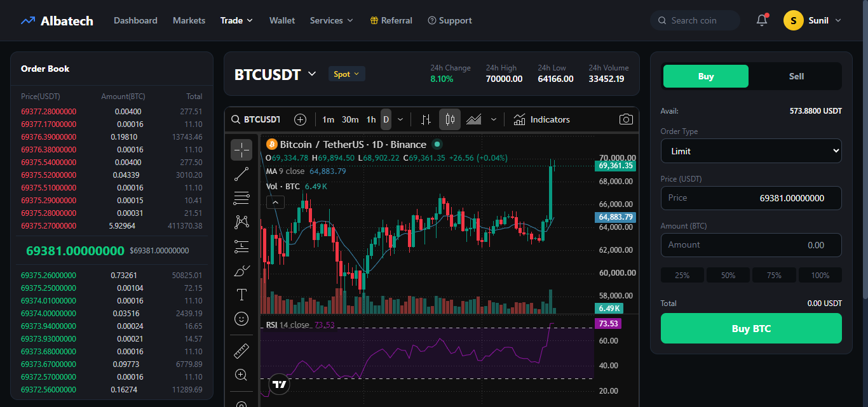Switch to the Buy tab
The width and height of the screenshot is (868, 407).
click(706, 76)
